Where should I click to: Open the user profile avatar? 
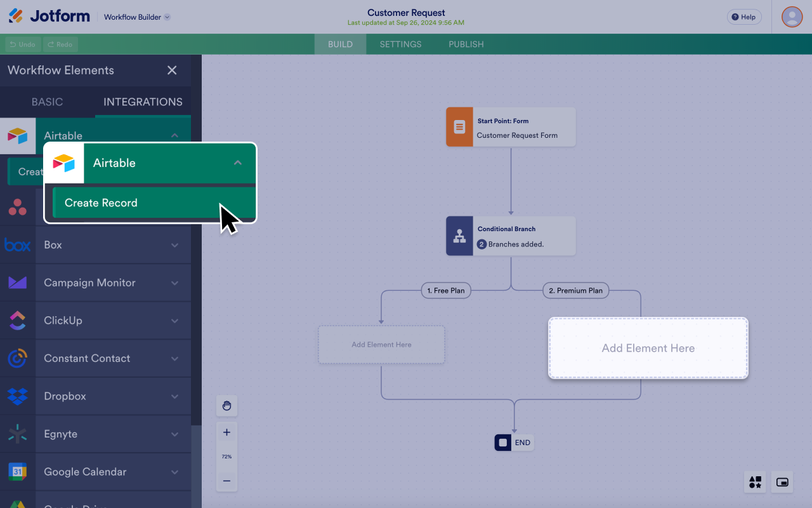click(x=792, y=17)
